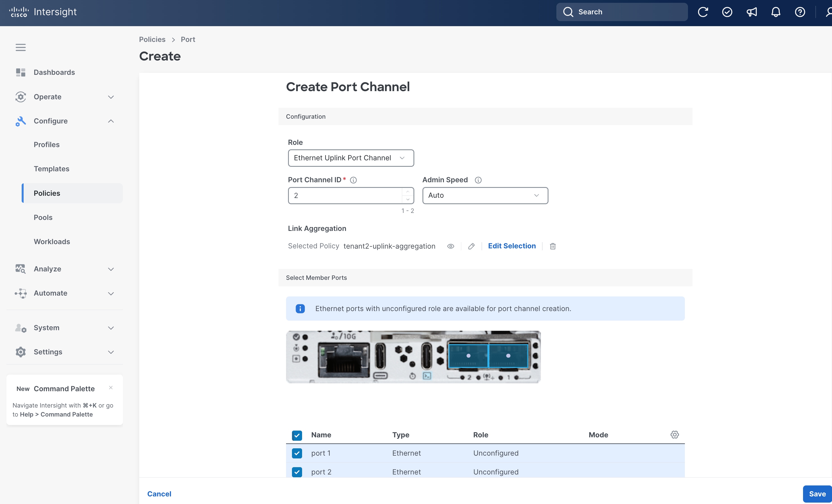Expand the Analyze menu chevron
This screenshot has height=504, width=832.
(x=111, y=269)
